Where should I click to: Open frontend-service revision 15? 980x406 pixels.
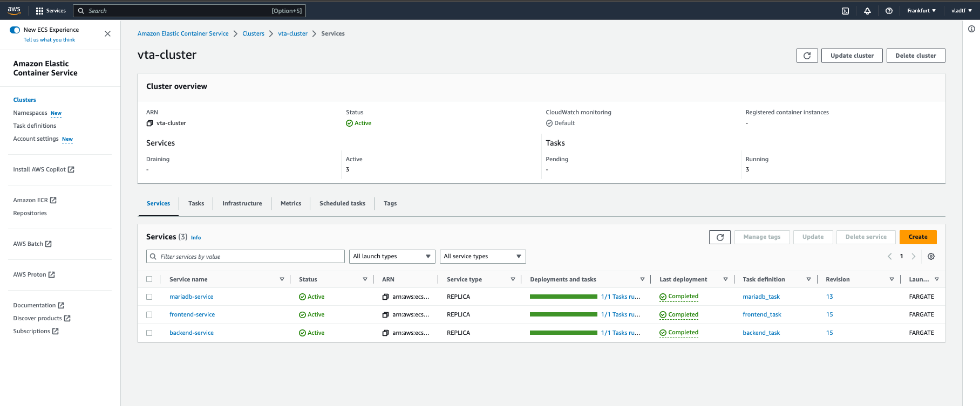coord(829,315)
